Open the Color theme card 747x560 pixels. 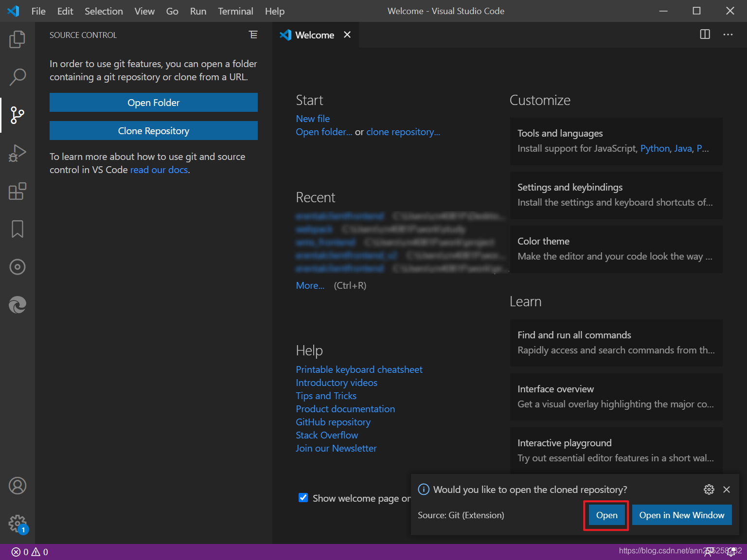click(x=616, y=249)
